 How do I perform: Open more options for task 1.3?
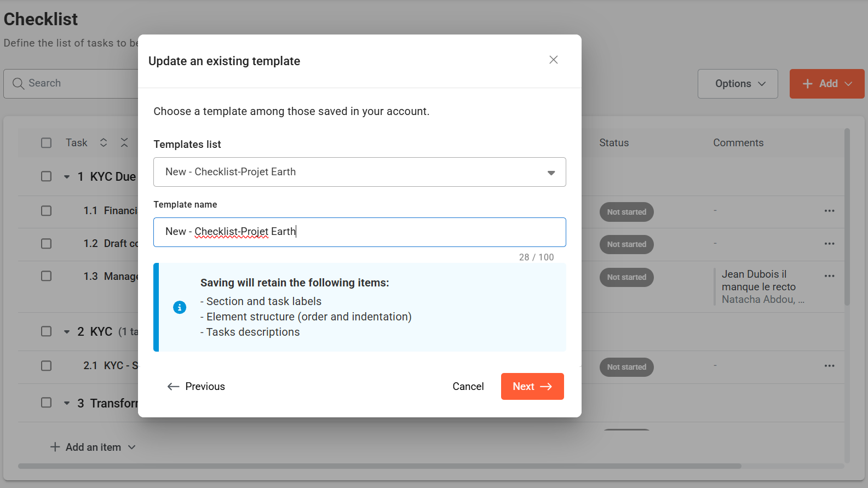click(x=829, y=276)
